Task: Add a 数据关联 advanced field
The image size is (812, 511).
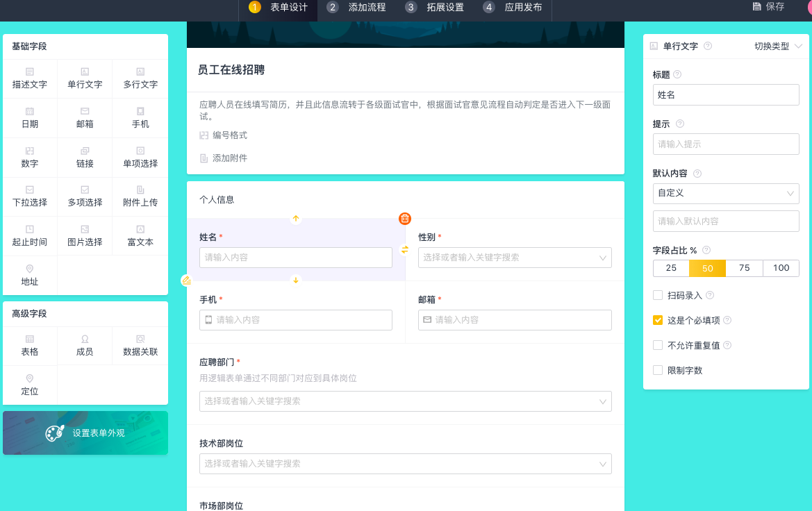Action: pos(140,346)
